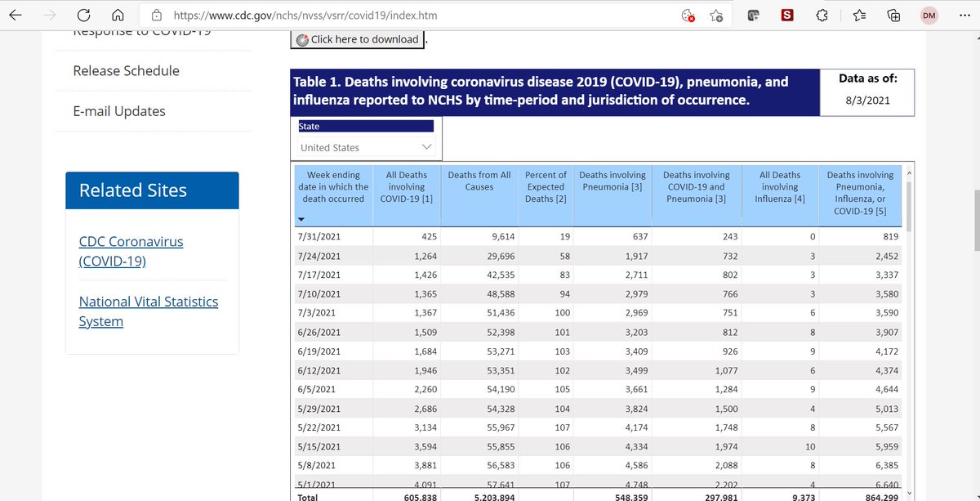Select the 7/31/2021 week row date

click(318, 237)
